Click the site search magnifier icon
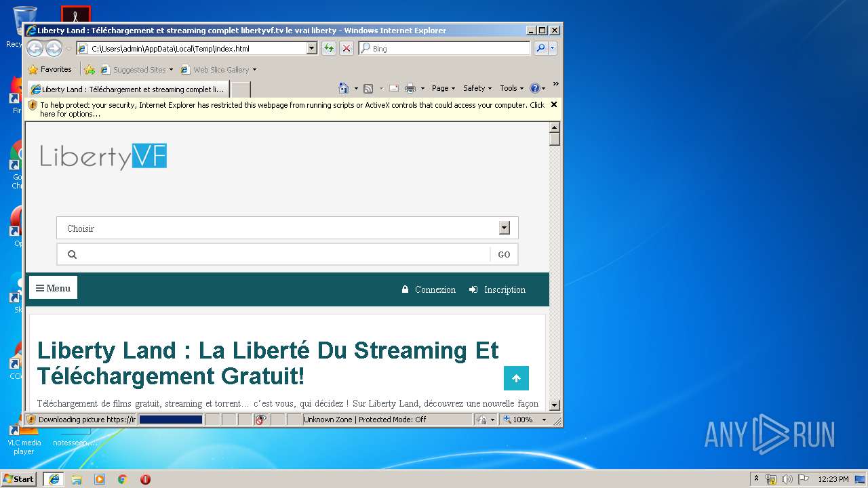This screenshot has width=868, height=488. point(73,255)
